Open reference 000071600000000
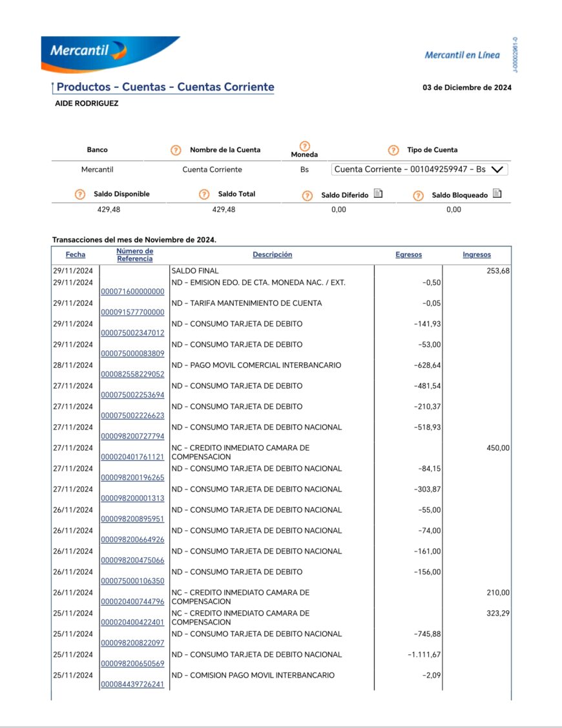 pyautogui.click(x=132, y=292)
